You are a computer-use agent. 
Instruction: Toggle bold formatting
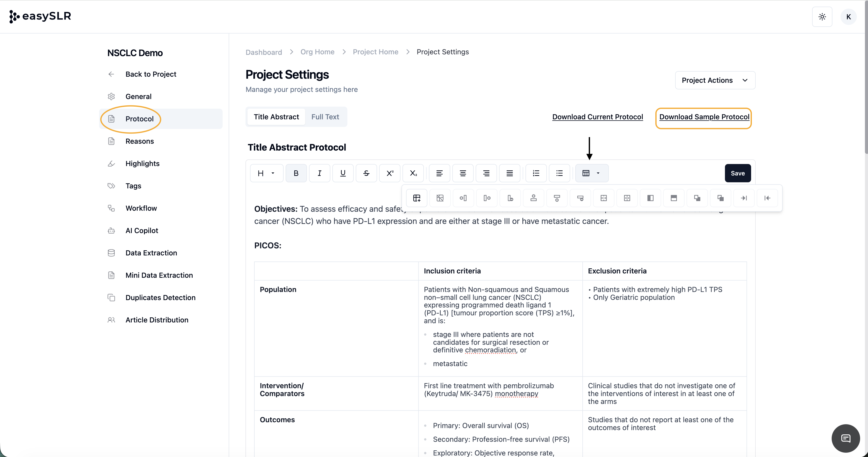point(296,173)
